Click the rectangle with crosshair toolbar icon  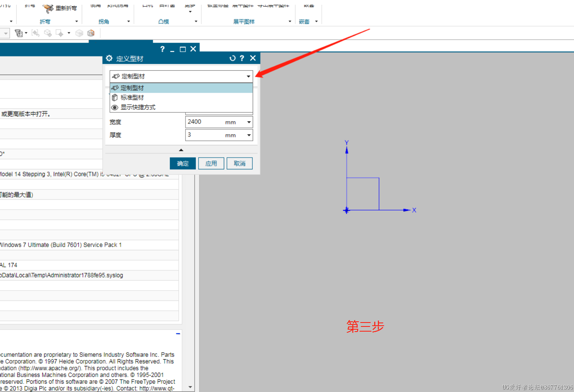click(x=60, y=33)
